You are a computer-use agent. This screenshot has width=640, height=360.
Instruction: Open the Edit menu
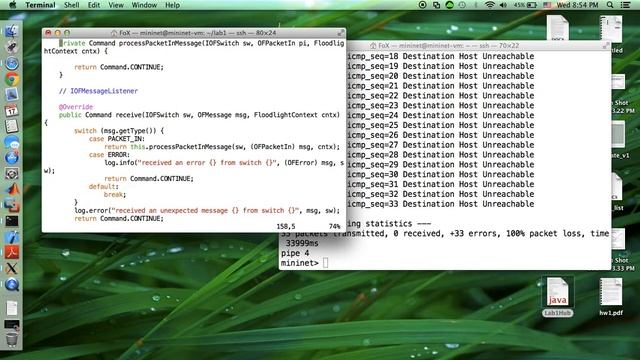tap(94, 5)
